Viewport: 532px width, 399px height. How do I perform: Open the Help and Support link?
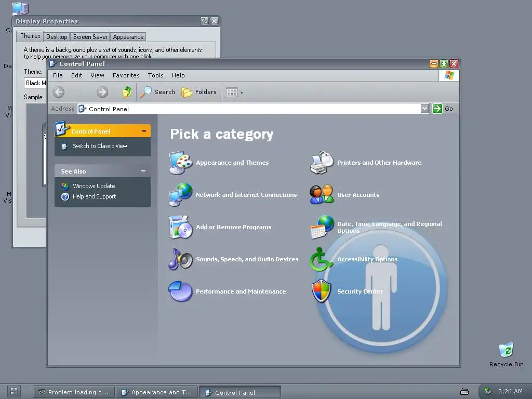pyautogui.click(x=94, y=196)
